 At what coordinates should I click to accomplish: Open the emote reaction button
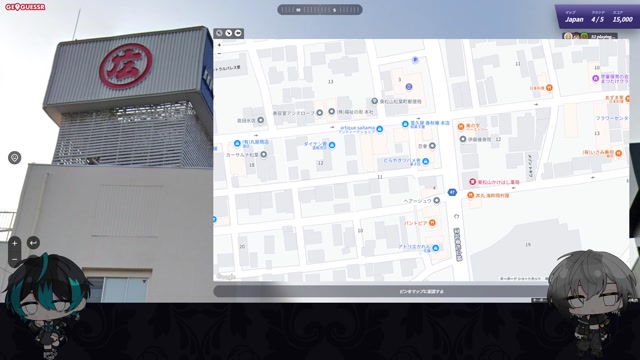(x=15, y=158)
